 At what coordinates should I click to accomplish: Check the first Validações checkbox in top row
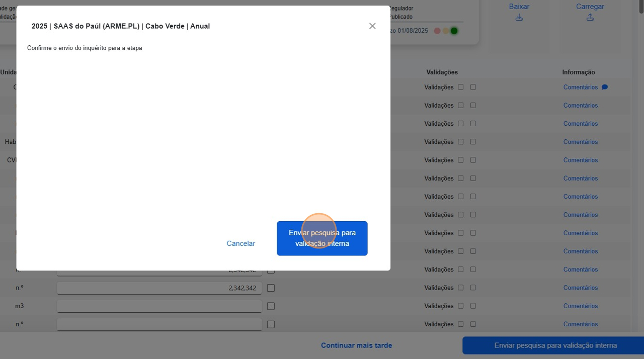461,86
